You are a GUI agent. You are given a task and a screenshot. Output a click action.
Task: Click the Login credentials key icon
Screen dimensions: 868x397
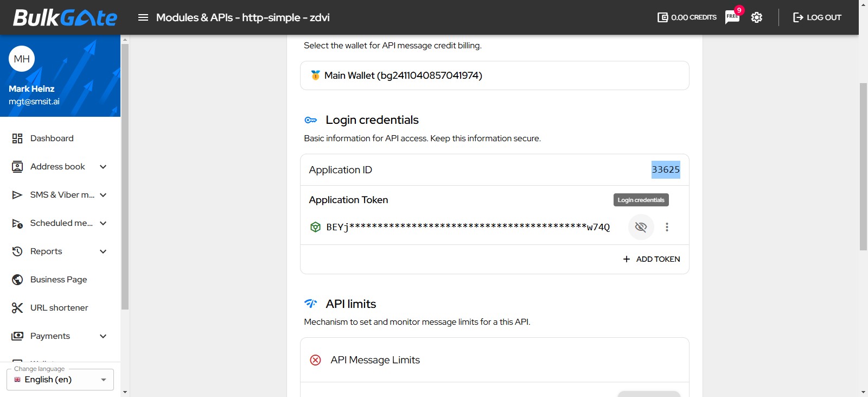pos(311,120)
